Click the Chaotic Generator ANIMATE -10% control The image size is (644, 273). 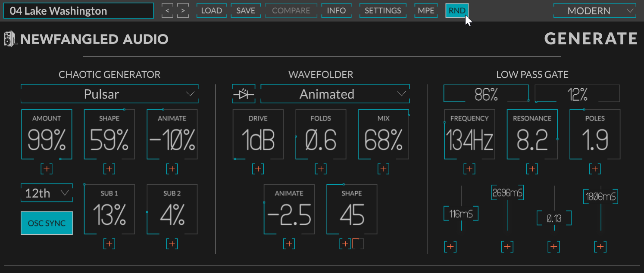coord(172,134)
